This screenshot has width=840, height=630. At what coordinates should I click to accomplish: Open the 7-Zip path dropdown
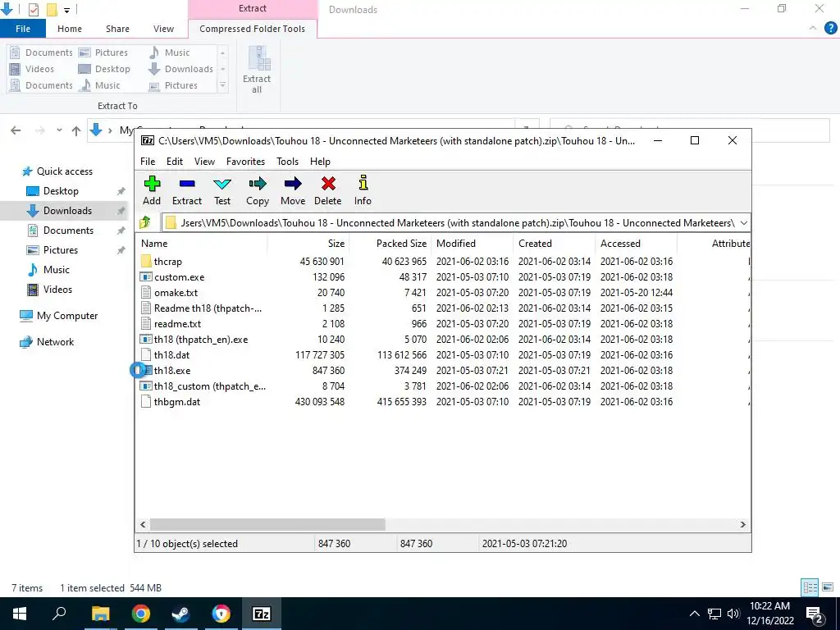point(743,223)
